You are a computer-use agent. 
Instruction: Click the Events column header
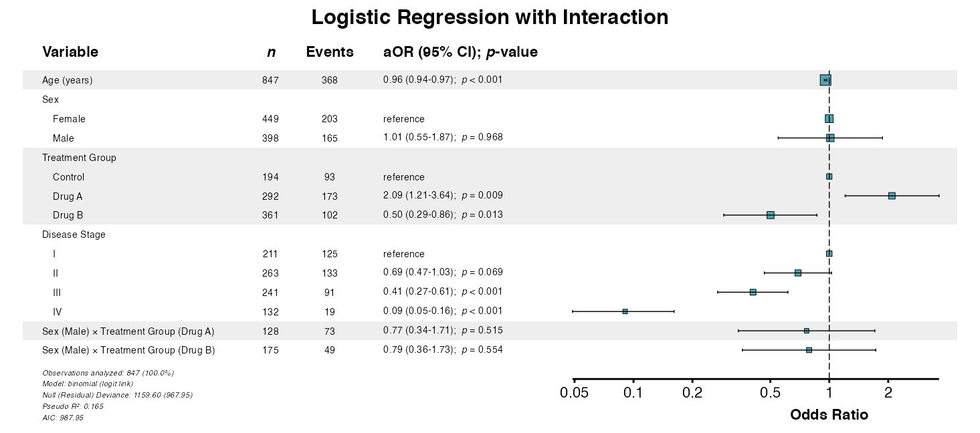[x=330, y=52]
